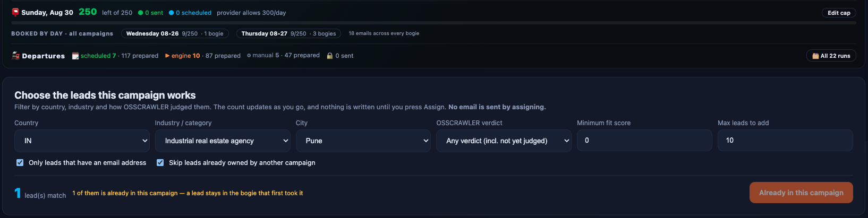The image size is (868, 218).
Task: Click the blue dot beside 0 scheduled
Action: 172,13
